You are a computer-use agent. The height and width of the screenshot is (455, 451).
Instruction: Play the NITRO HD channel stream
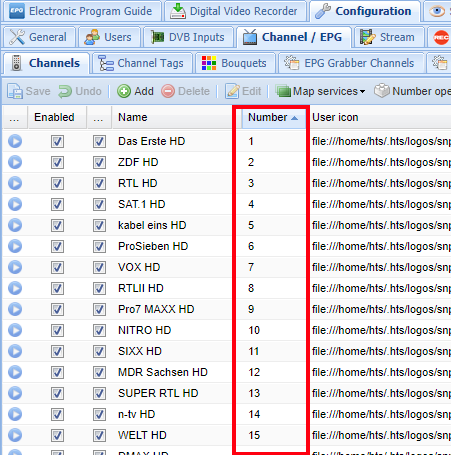pos(15,330)
